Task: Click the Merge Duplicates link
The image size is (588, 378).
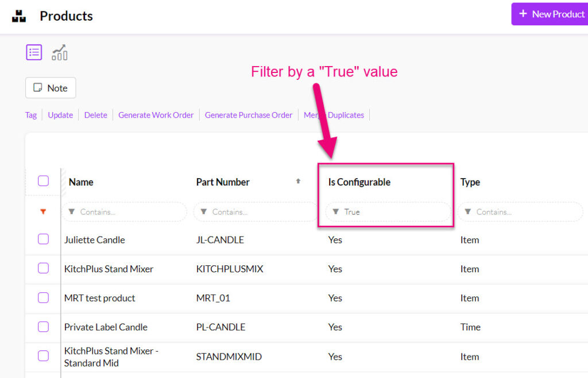Action: pyautogui.click(x=334, y=115)
